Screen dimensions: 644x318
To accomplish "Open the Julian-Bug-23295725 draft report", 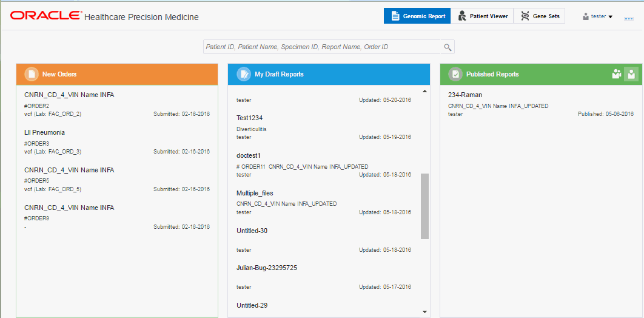I will click(x=324, y=277).
